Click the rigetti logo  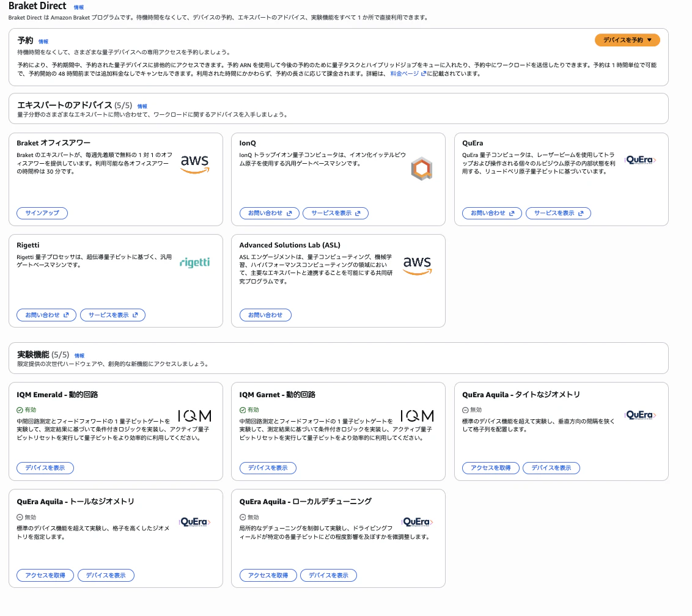click(x=194, y=263)
